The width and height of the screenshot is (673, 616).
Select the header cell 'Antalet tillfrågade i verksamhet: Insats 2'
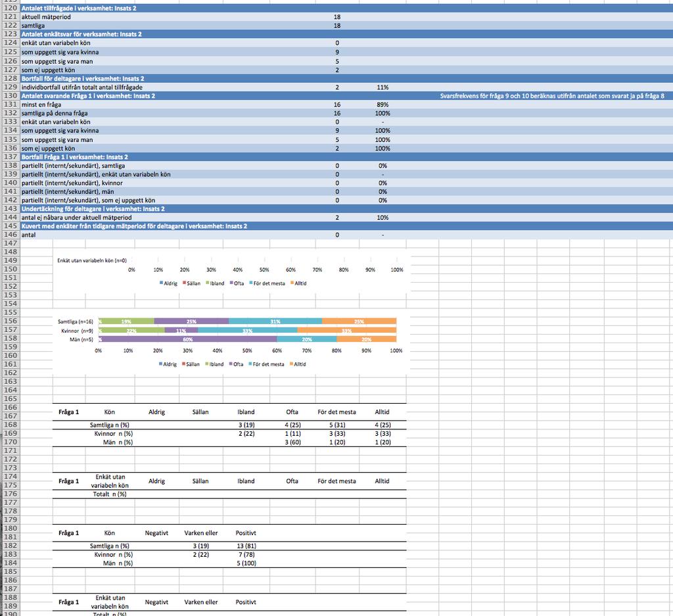click(79, 8)
